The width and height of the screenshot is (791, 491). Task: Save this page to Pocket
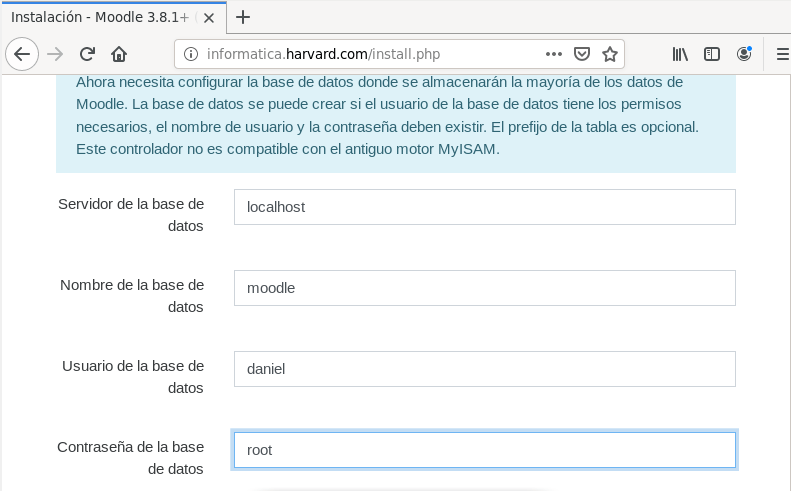pos(582,54)
